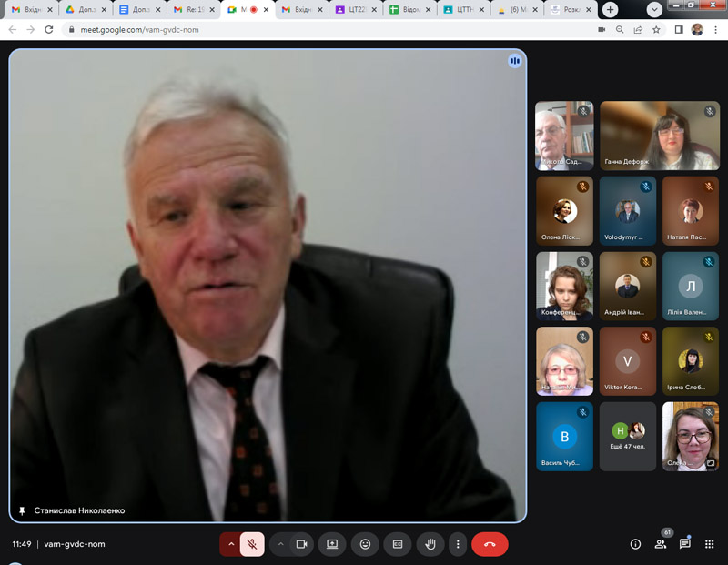
Task: Open the emoji reactions icon
Action: pos(366,544)
